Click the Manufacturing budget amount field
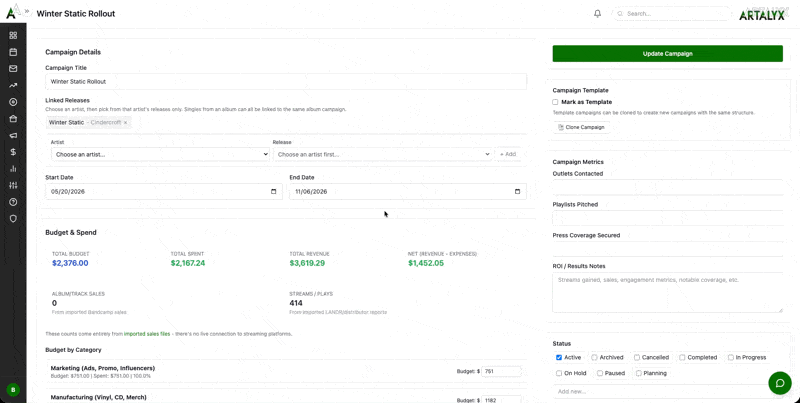800x403 pixels. (x=501, y=399)
